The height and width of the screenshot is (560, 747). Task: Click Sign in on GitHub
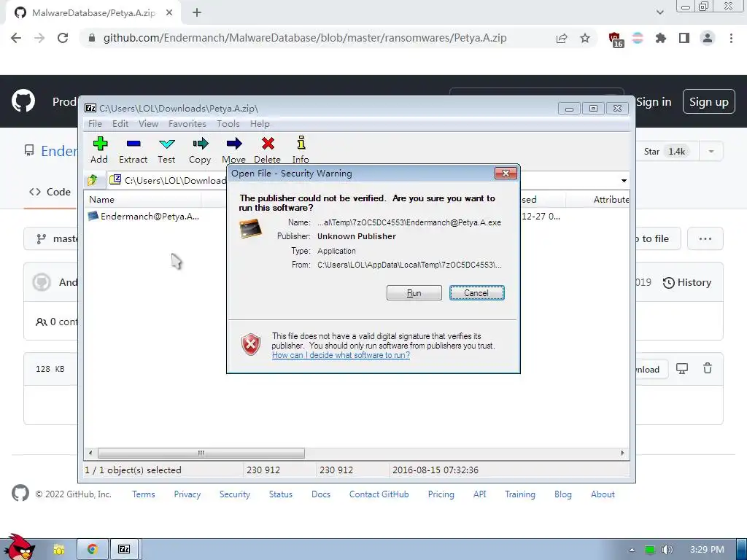(x=654, y=102)
